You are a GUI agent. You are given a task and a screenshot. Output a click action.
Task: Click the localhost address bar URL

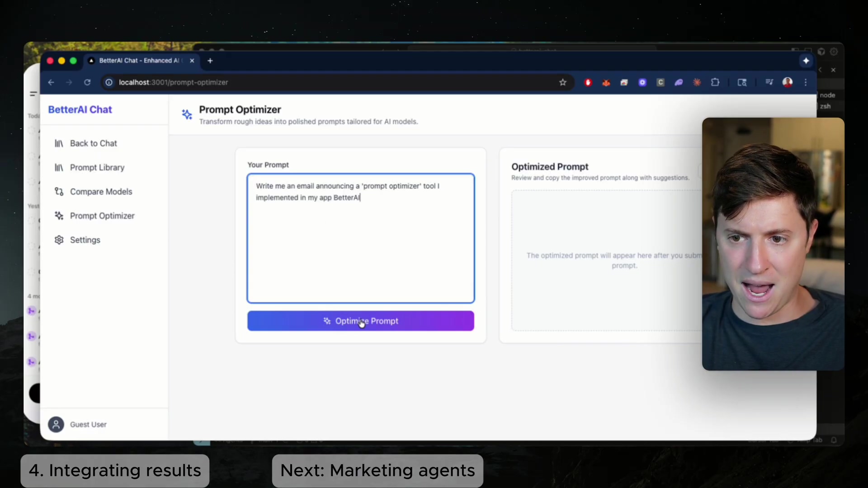[173, 82]
